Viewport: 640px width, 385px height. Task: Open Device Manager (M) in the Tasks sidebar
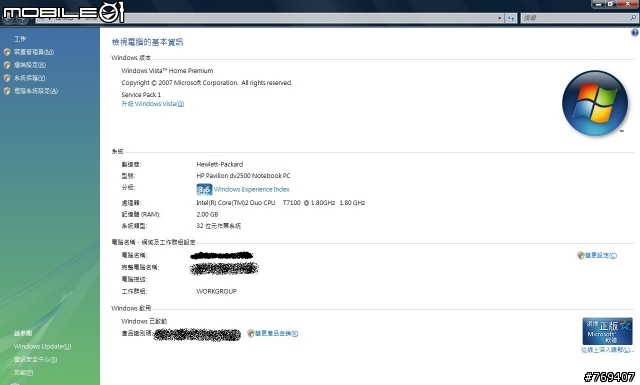pyautogui.click(x=33, y=52)
